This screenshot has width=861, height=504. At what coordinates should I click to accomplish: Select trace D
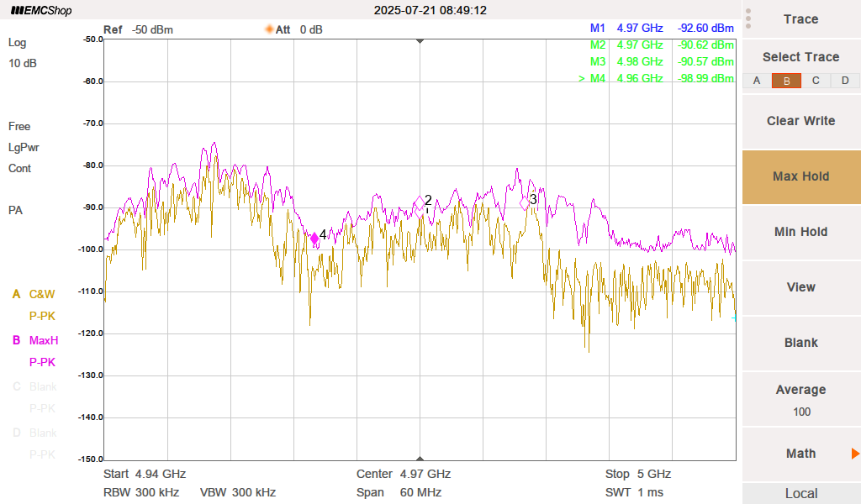(x=845, y=81)
